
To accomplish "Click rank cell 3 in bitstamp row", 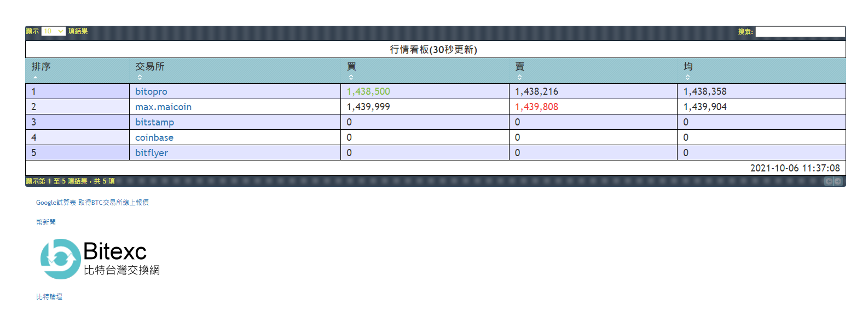I will tap(77, 122).
